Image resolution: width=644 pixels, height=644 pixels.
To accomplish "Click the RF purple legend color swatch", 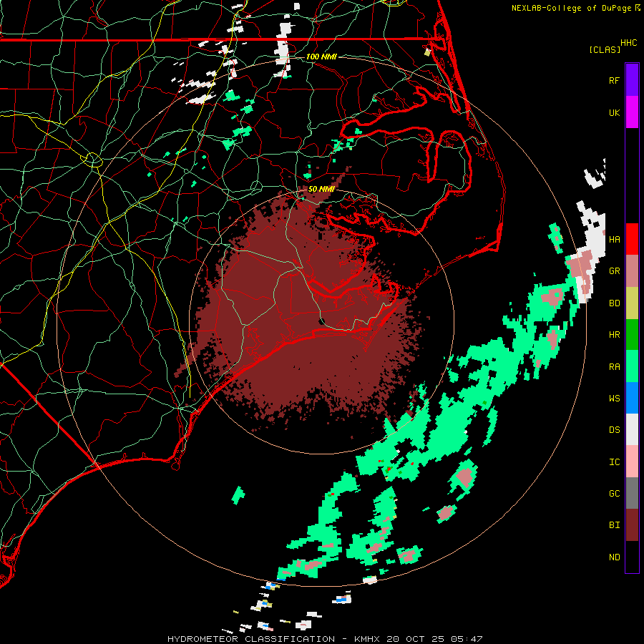I will (x=632, y=80).
